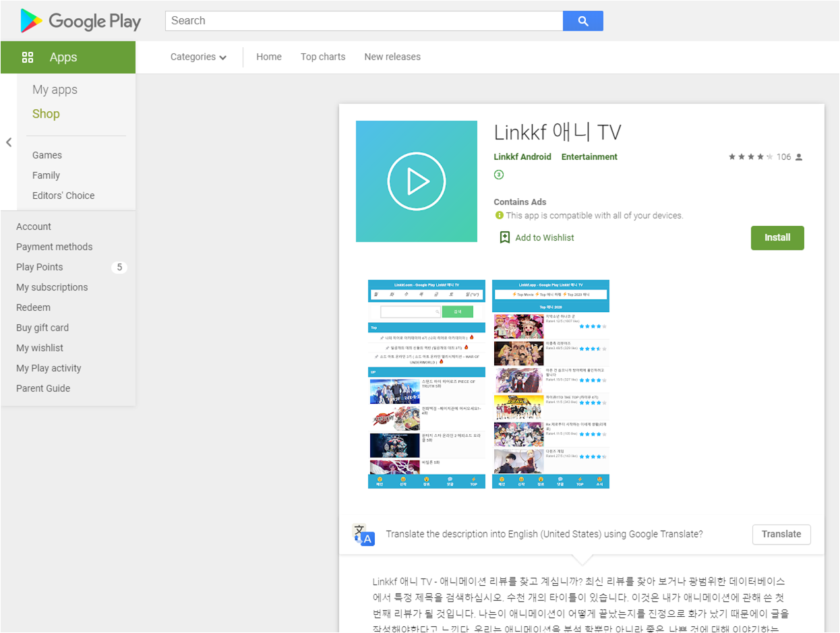Click the reviewer count person icon

coord(799,157)
